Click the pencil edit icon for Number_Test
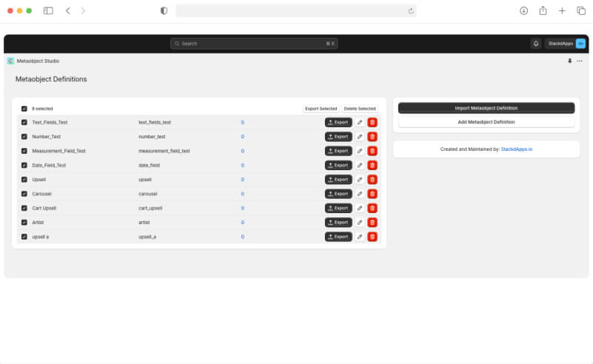The width and height of the screenshot is (593, 364). click(x=360, y=137)
